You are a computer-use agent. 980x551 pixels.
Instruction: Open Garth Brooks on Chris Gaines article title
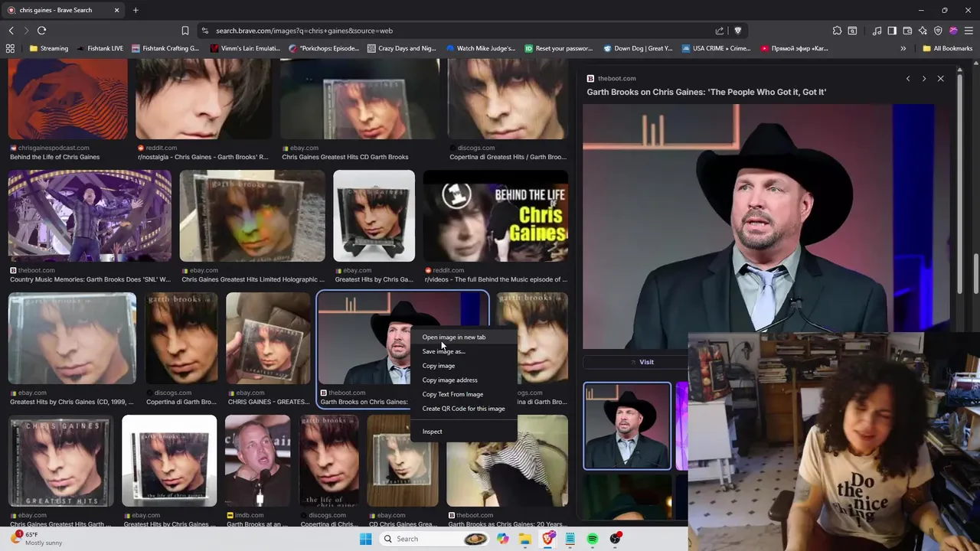pyautogui.click(x=706, y=92)
